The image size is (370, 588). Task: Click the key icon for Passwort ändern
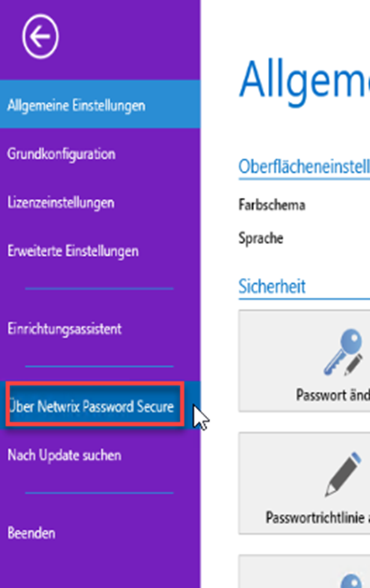pyautogui.click(x=343, y=352)
